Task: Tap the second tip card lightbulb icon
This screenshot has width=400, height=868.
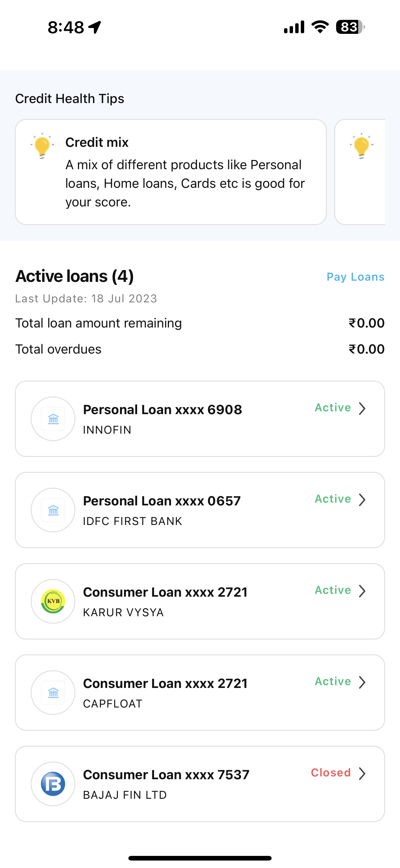Action: tap(361, 146)
